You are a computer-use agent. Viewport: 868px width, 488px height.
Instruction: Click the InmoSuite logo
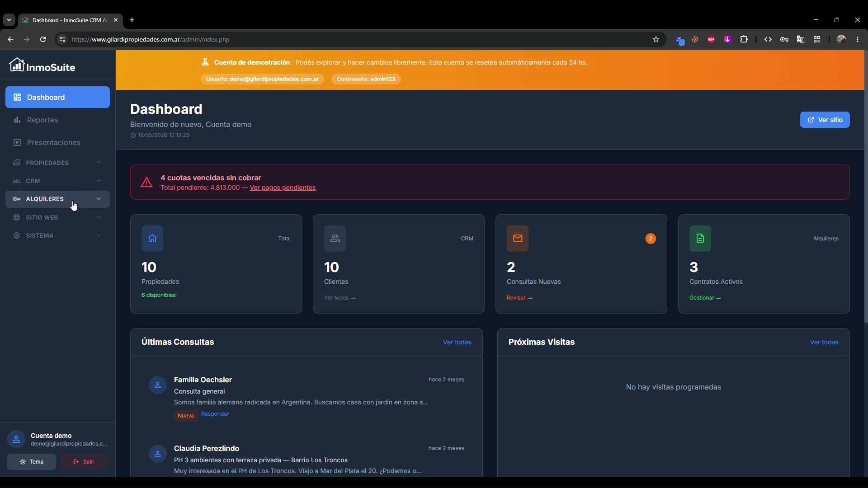(42, 66)
